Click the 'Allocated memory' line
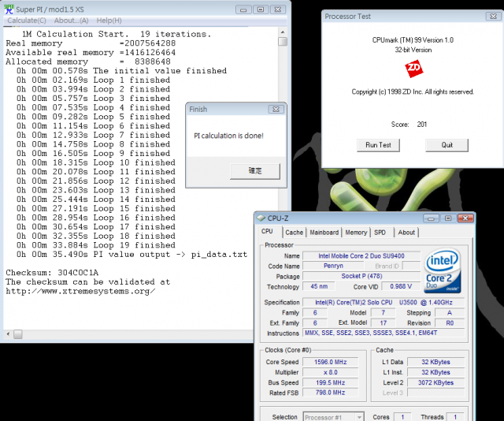 pos(88,61)
